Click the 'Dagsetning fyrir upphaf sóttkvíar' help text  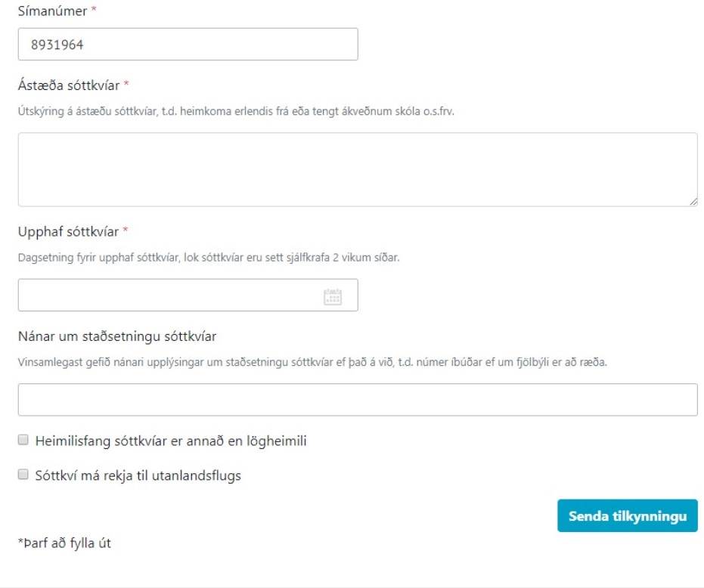point(209,257)
